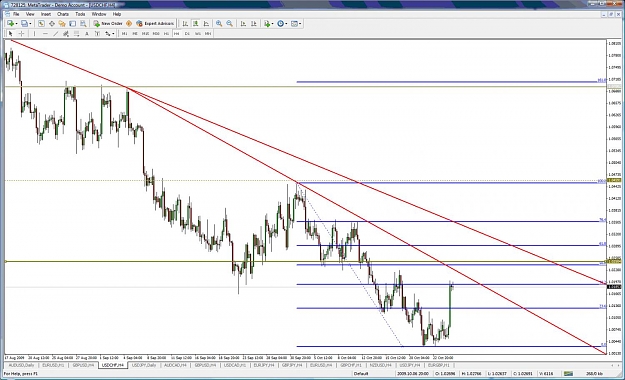The image size is (625, 380).
Task: Open the File menu
Action: click(x=16, y=14)
